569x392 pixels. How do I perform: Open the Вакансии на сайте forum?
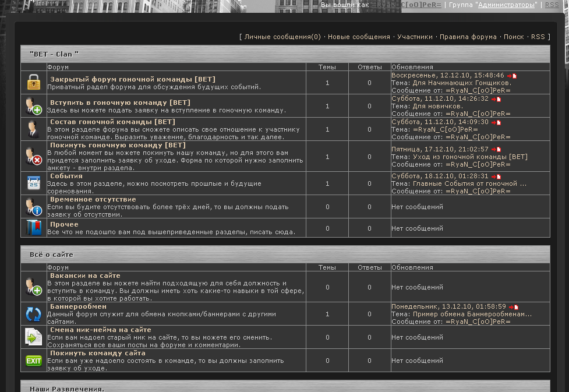[x=85, y=276]
